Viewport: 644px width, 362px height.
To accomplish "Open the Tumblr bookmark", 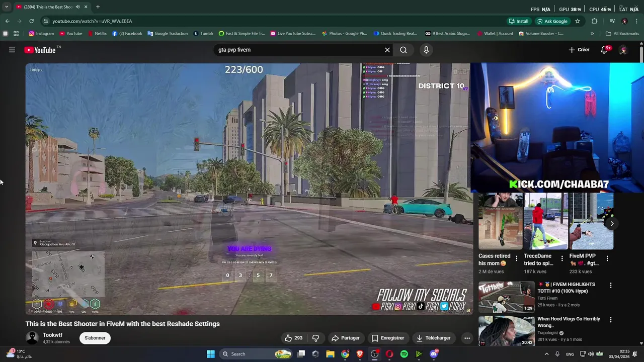I will [203, 34].
